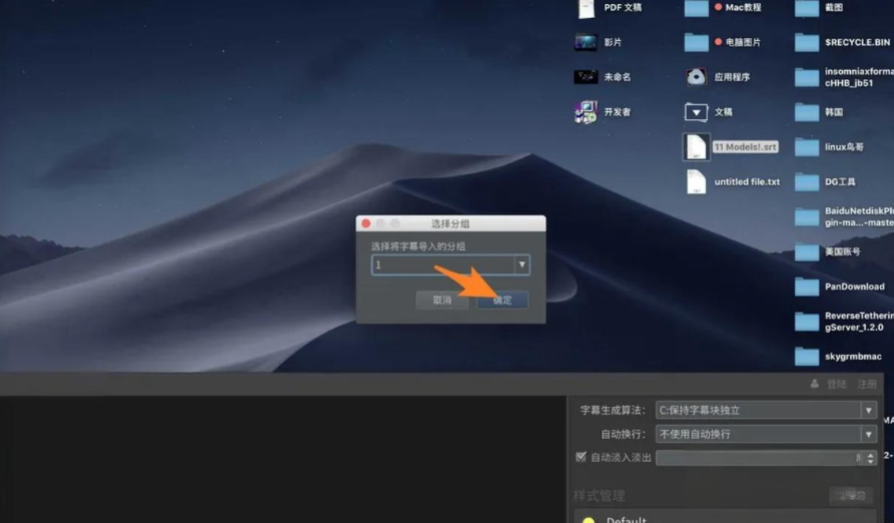Click the user account icon beside 登陆
894x523 pixels.
click(x=815, y=384)
